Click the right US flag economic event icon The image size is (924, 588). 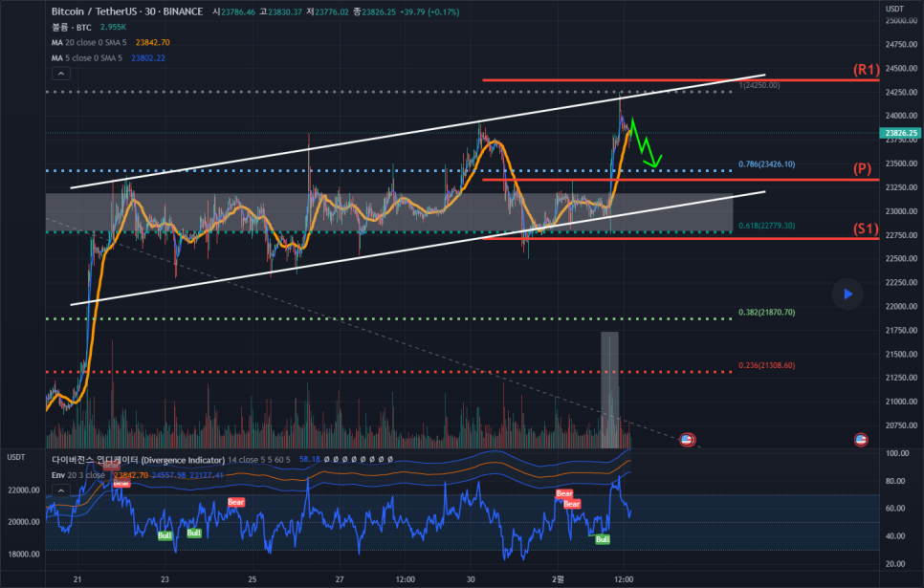(x=860, y=440)
